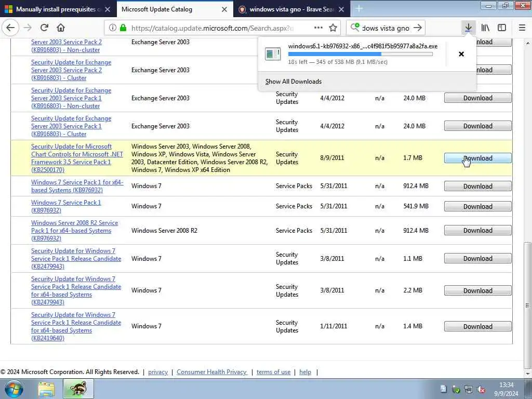Viewport: 532px width, 399px height.
Task: Download KB2500170 Chart Controls update
Action: pyautogui.click(x=478, y=158)
